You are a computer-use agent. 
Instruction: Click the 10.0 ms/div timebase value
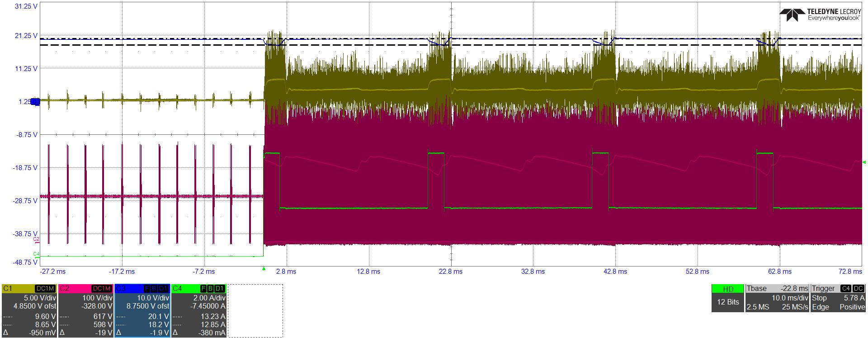(790, 298)
